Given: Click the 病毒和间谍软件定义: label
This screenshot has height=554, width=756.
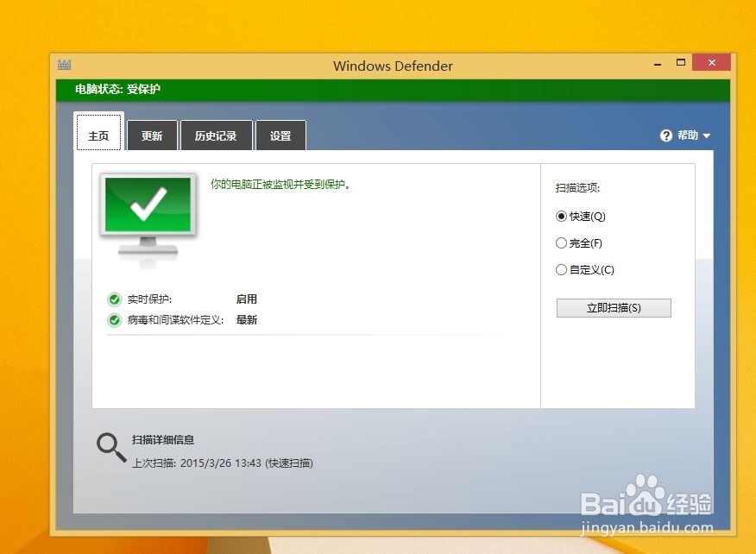Looking at the screenshot, I should pyautogui.click(x=175, y=320).
